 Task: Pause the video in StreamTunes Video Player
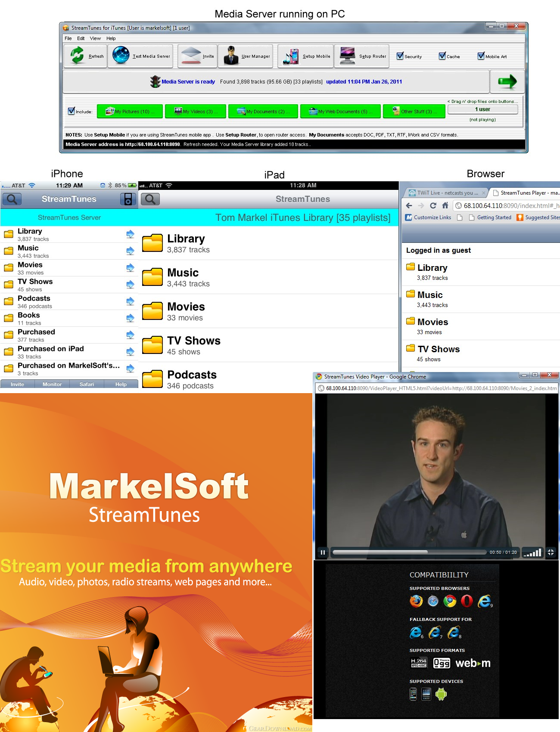pos(323,552)
